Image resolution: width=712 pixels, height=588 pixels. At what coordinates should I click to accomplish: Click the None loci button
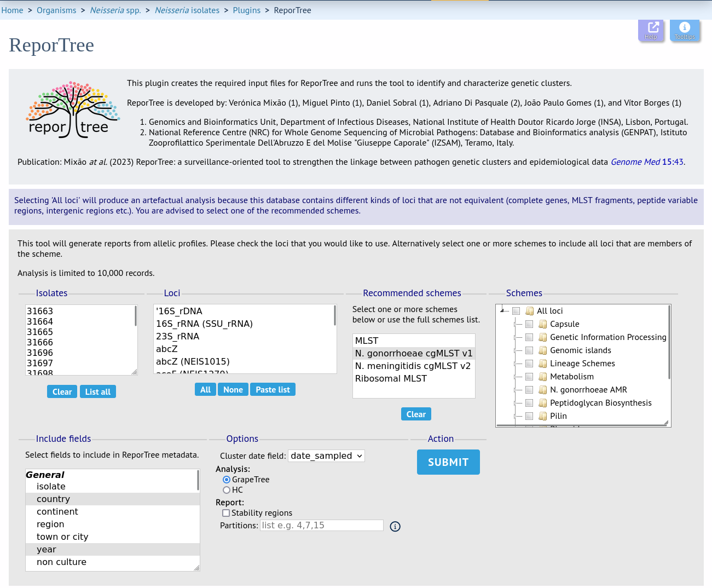pyautogui.click(x=233, y=390)
